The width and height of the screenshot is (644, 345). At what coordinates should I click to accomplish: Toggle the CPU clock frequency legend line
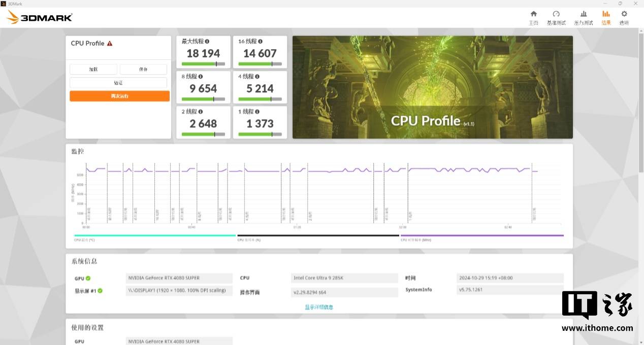(x=482, y=235)
